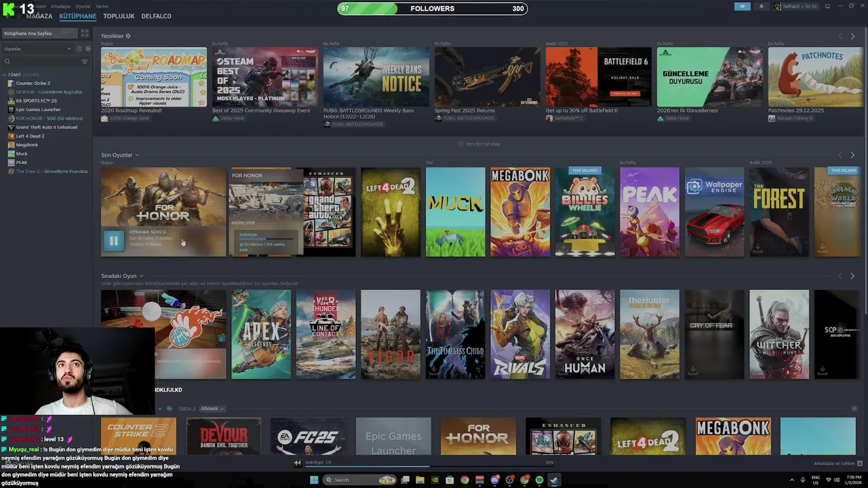Open MUCK recent game tile
This screenshot has width=868, height=488.
tap(456, 212)
